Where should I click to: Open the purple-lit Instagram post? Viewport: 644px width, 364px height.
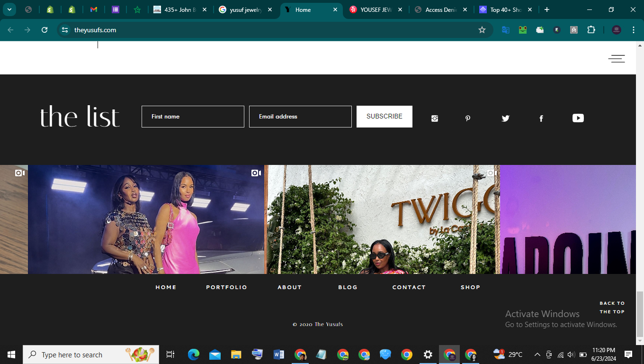pos(568,219)
